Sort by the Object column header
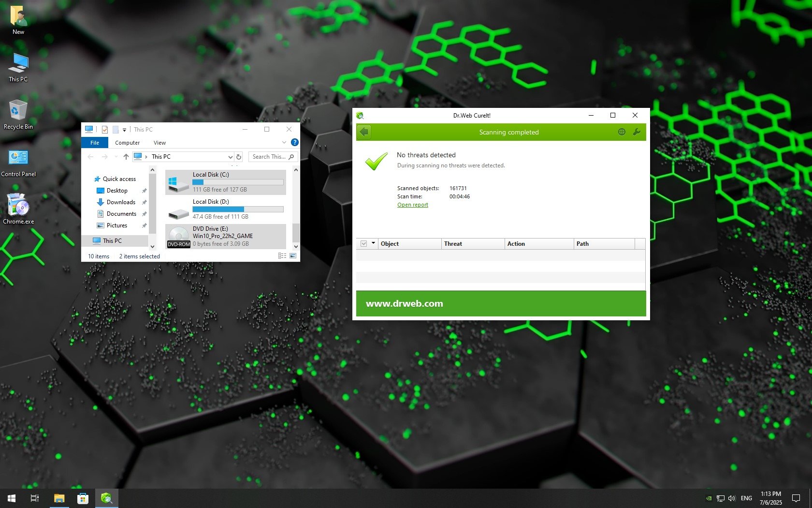Viewport: 812px width, 508px height. point(410,244)
